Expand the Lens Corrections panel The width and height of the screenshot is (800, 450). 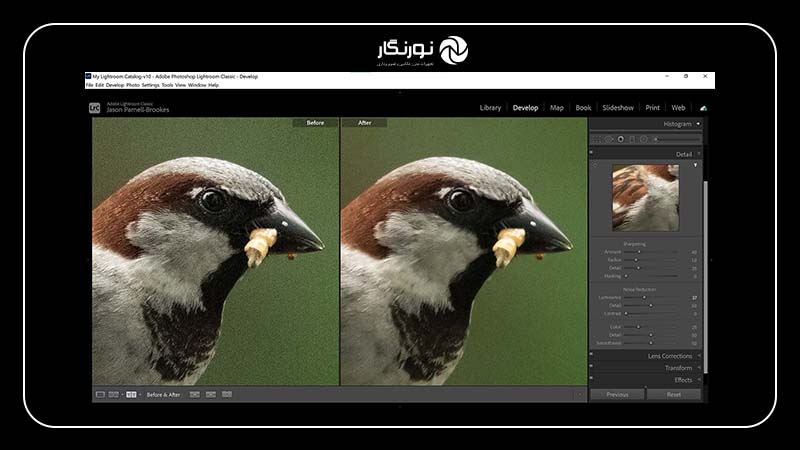click(x=699, y=356)
